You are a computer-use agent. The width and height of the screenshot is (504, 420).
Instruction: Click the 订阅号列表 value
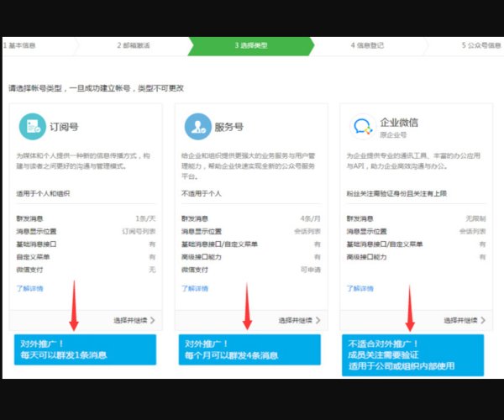click(139, 231)
